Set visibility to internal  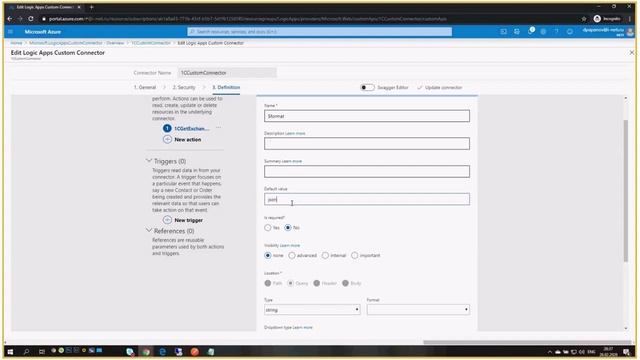tap(325, 256)
